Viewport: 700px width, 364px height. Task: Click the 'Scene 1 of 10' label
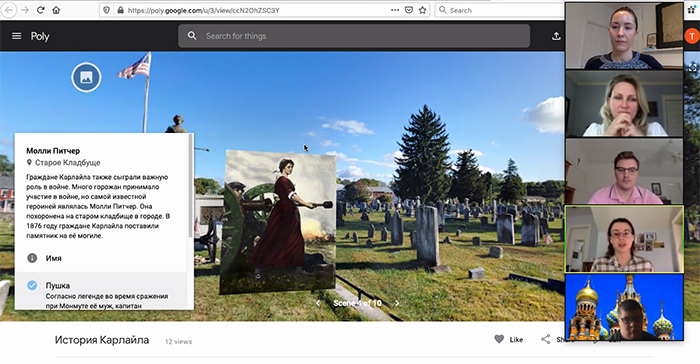coord(357,303)
